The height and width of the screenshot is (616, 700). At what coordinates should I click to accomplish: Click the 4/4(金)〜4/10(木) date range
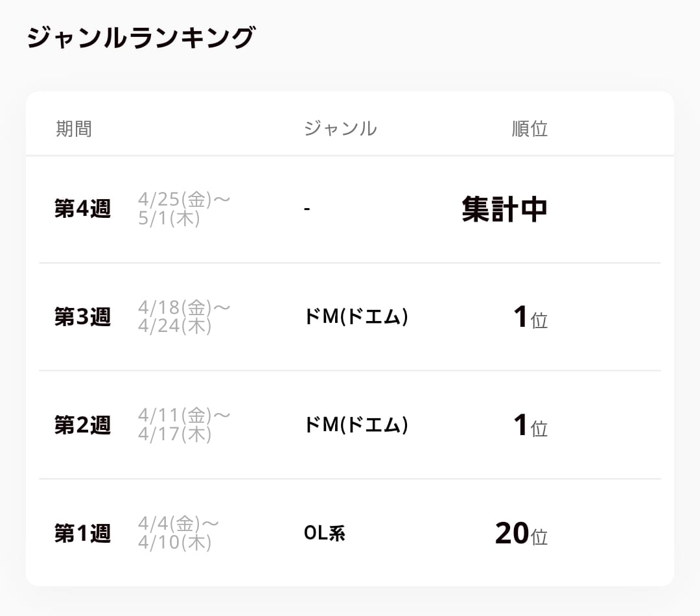click(178, 533)
